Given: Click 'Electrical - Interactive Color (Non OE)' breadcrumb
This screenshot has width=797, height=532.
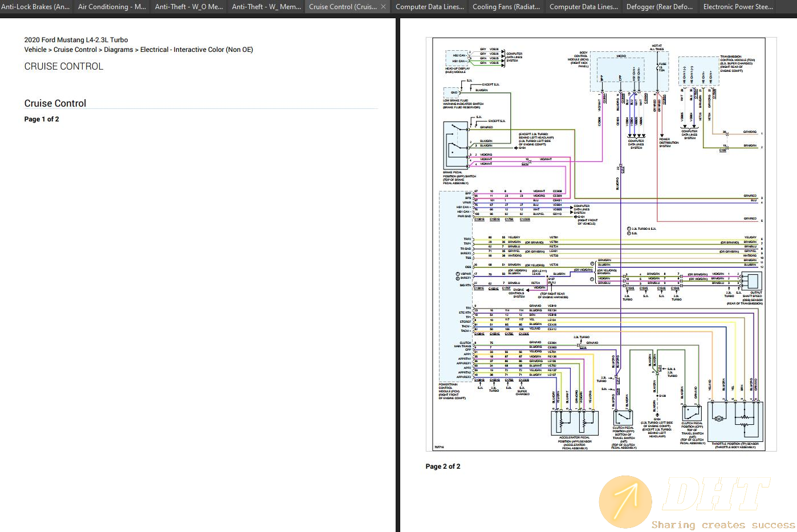Looking at the screenshot, I should coord(197,50).
